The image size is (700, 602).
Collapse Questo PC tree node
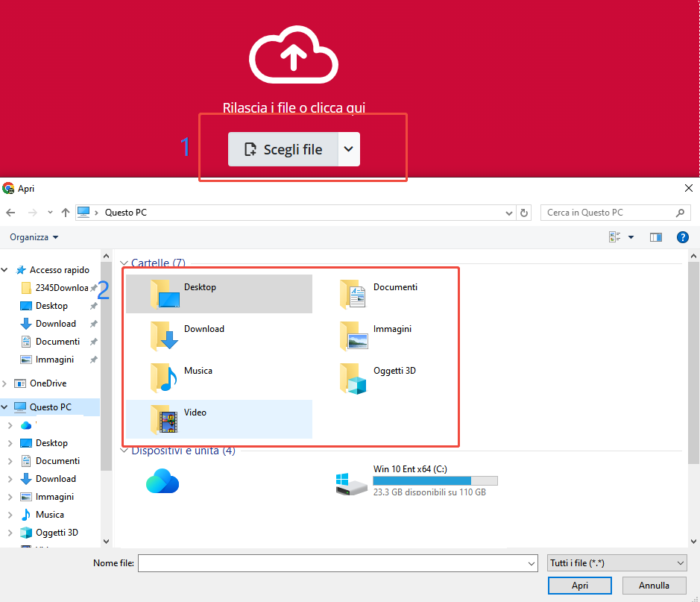coord(4,407)
